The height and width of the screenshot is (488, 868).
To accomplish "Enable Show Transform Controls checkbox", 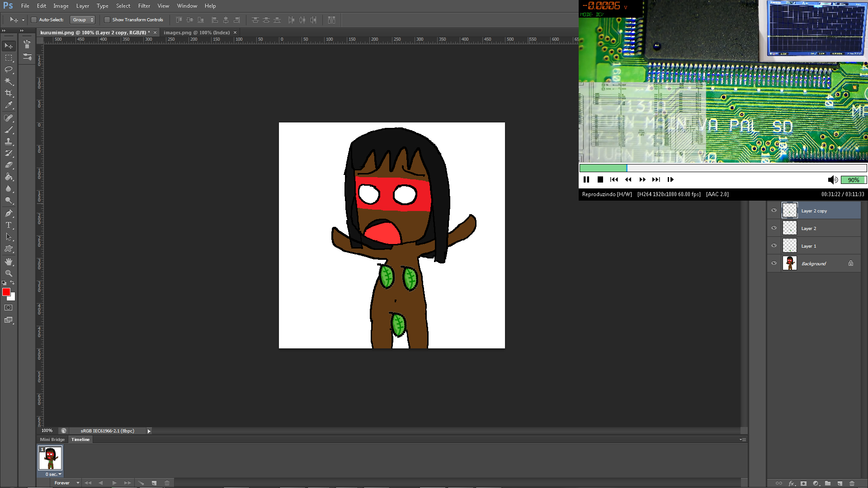I will click(107, 20).
